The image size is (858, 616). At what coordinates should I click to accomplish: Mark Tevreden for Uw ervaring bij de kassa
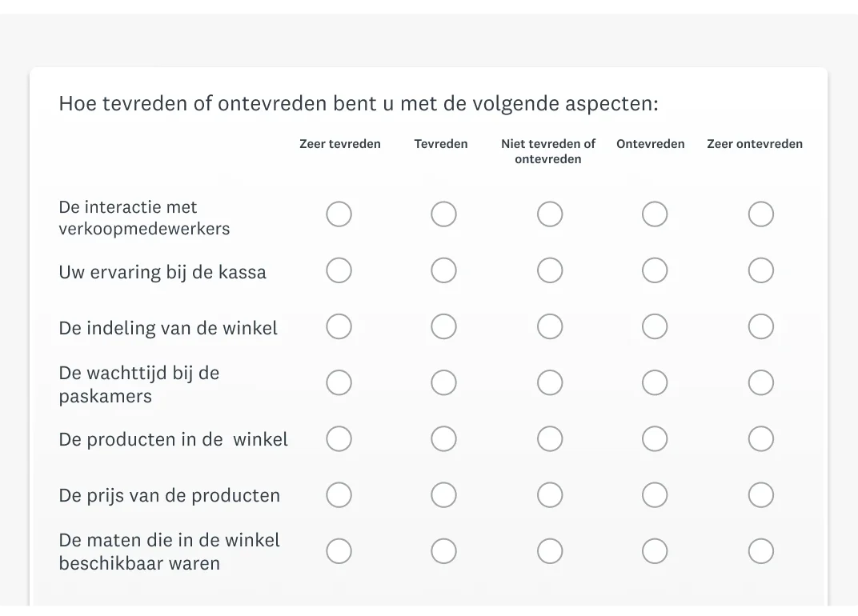[443, 270]
